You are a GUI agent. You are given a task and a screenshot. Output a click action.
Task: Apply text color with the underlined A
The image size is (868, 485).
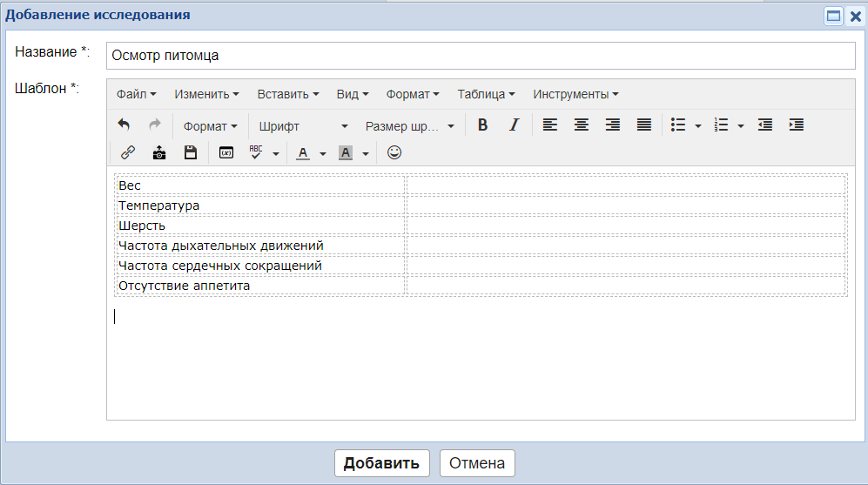pos(303,152)
